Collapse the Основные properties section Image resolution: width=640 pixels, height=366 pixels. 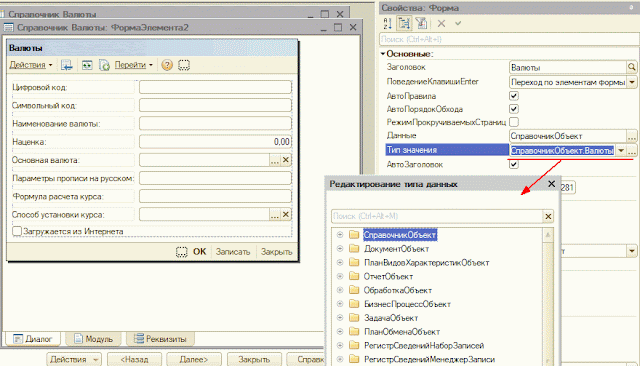383,53
